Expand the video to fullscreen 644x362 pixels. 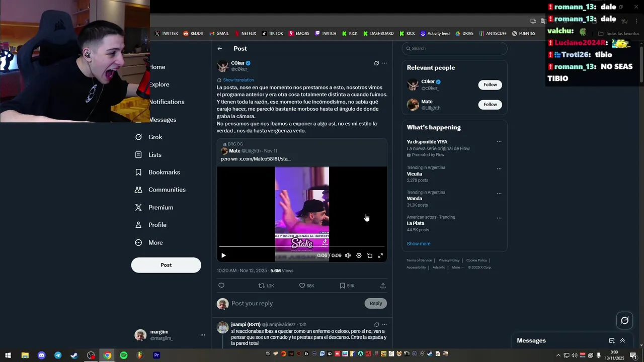click(x=380, y=255)
